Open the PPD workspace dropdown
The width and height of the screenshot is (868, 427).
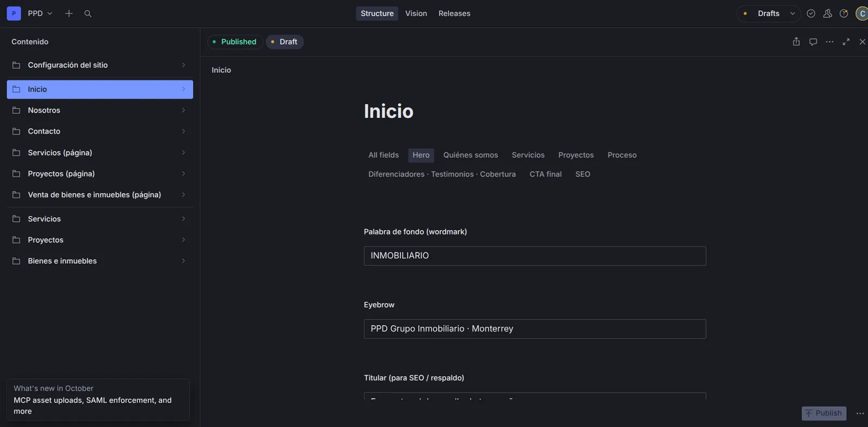tap(40, 14)
